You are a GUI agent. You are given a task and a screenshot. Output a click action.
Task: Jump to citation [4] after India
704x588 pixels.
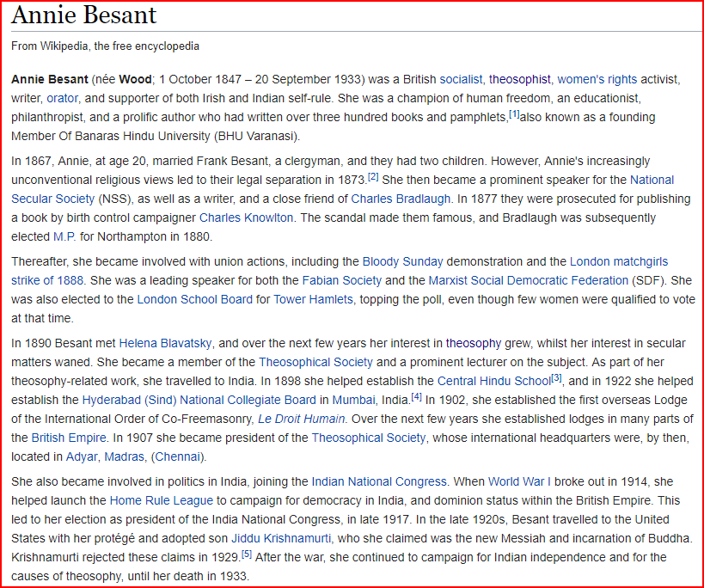417,397
